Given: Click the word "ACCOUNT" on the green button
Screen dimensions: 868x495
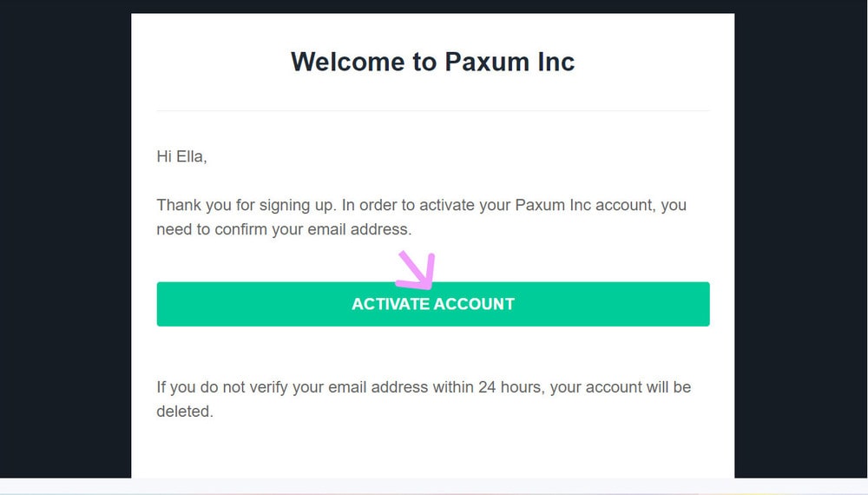Looking at the screenshot, I should coord(474,304).
